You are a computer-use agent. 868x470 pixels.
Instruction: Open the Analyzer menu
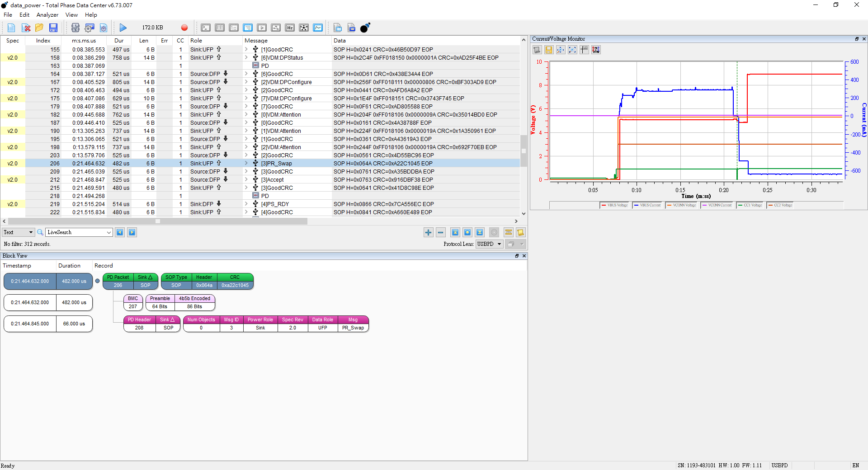click(47, 15)
